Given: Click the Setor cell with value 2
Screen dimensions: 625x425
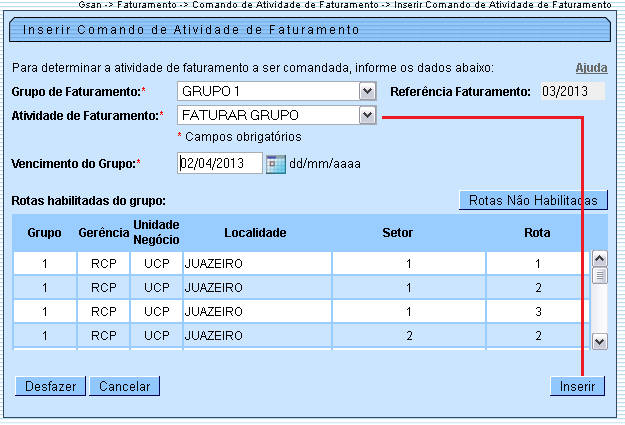Looking at the screenshot, I should click(409, 336).
